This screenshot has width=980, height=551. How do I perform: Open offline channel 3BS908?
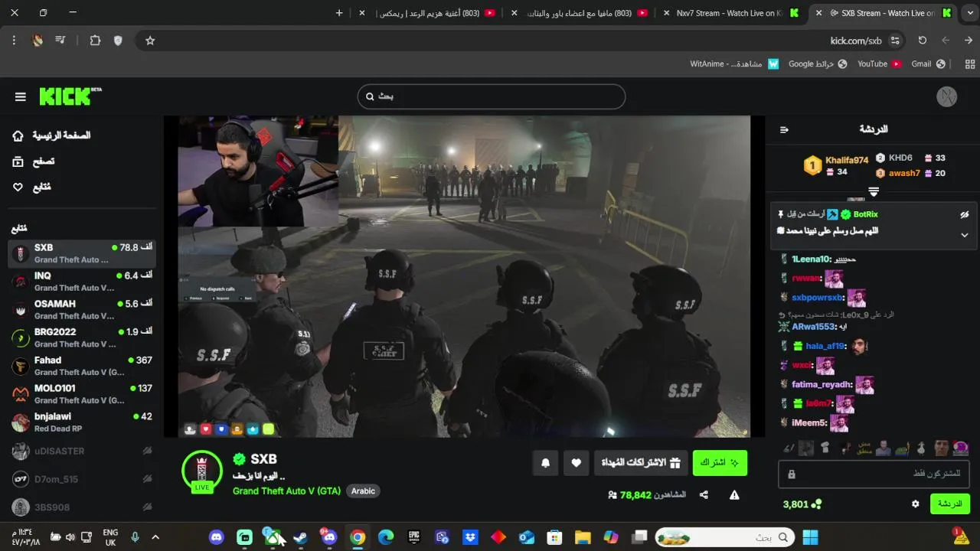click(82, 507)
